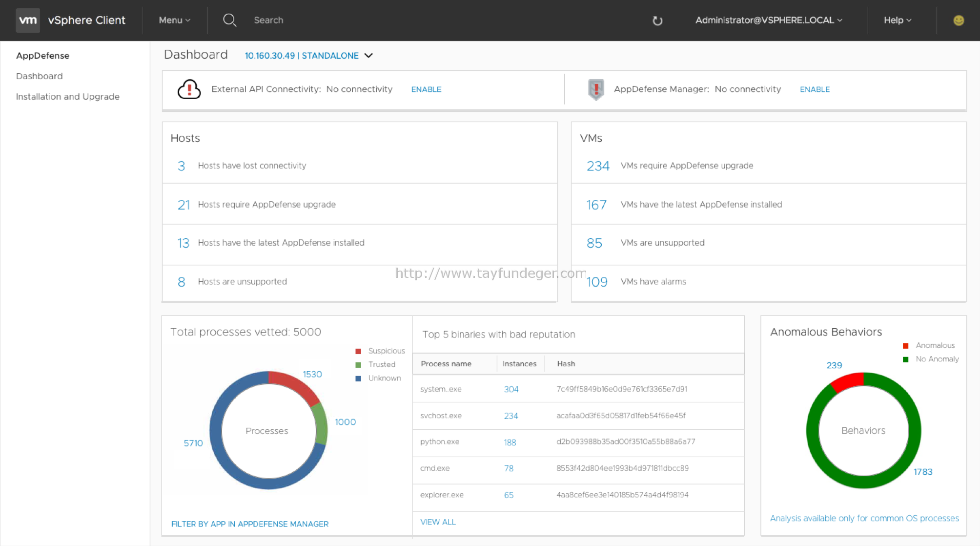Viewport: 980px width, 546px height.
Task: Click View All bad reputation binaries
Action: point(438,522)
